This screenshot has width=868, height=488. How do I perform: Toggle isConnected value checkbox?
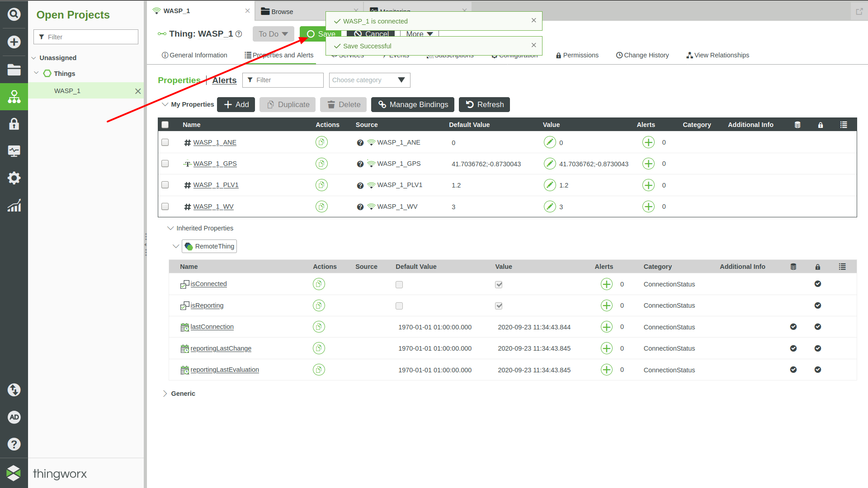pos(499,285)
